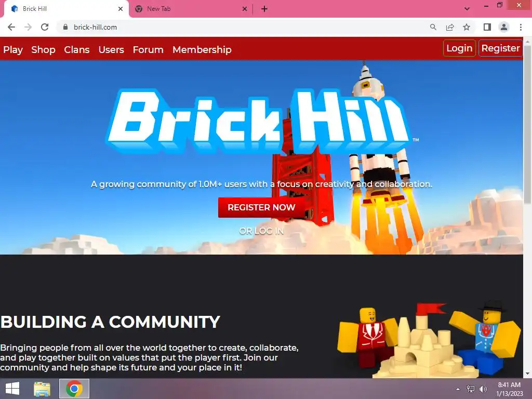This screenshot has height=399, width=532.
Task: Click the OR LOG IN link
Action: [x=261, y=231]
